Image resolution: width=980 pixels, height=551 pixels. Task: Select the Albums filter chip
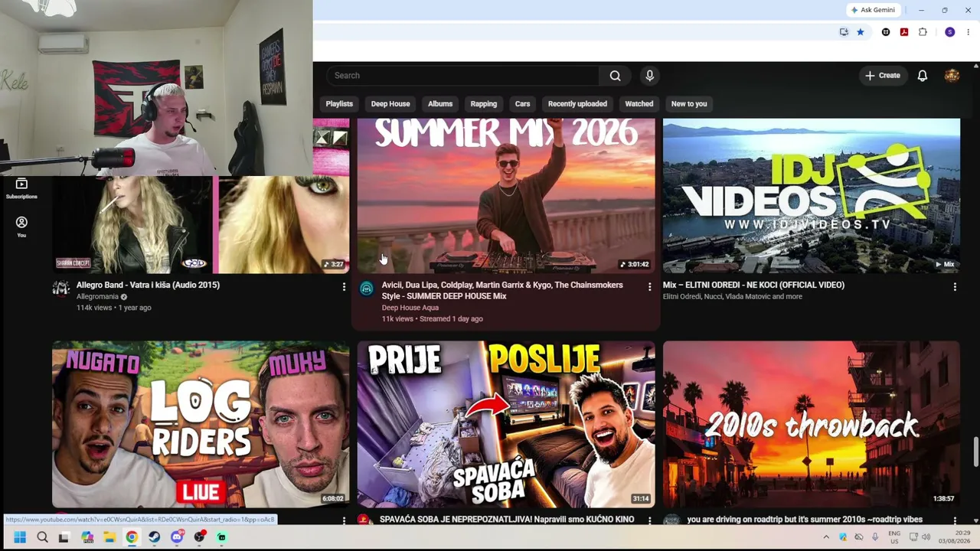click(440, 104)
